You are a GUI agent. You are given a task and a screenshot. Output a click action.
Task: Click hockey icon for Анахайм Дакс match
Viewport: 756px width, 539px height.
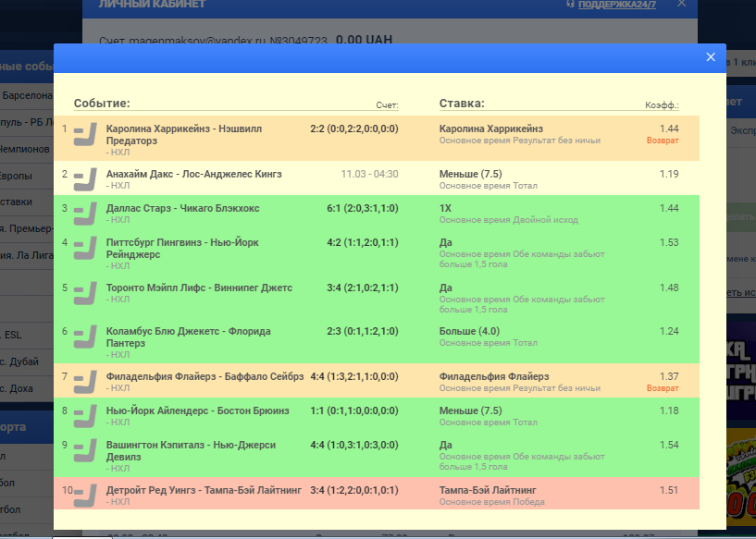click(x=85, y=179)
